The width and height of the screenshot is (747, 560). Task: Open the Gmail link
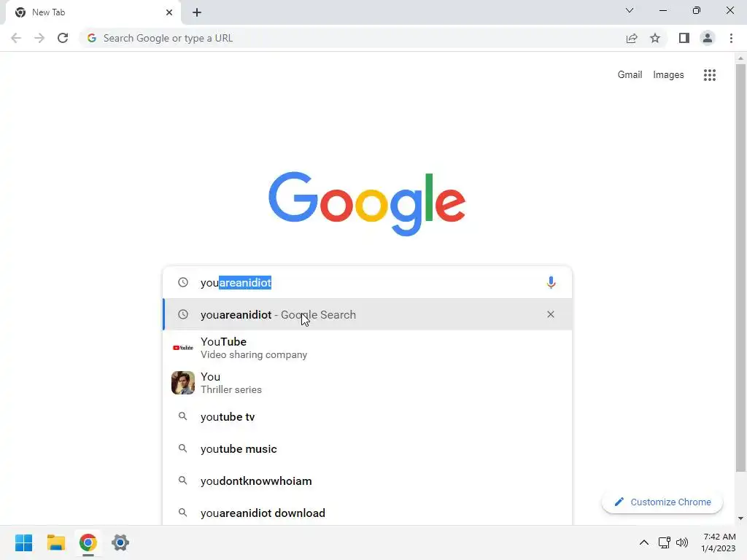click(x=630, y=75)
